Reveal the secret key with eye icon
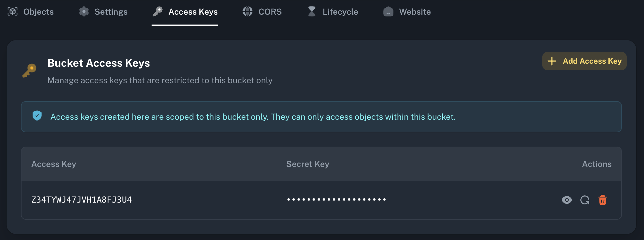This screenshot has height=240, width=644. (567, 200)
